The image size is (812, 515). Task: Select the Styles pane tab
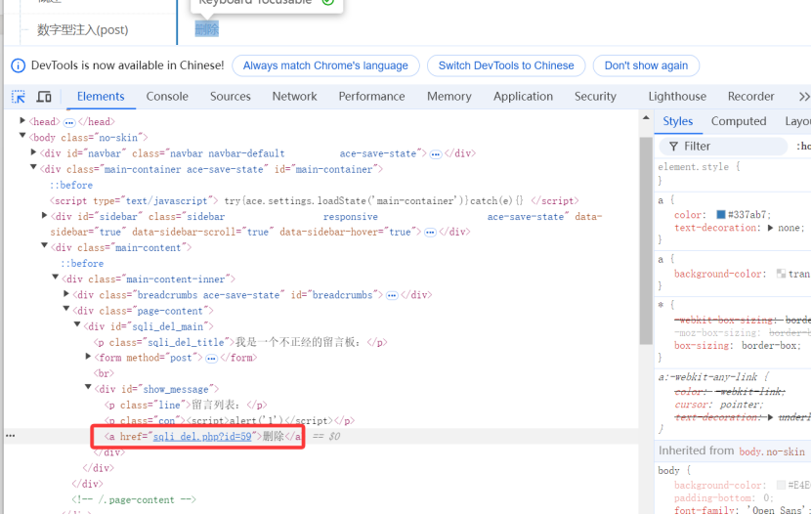[x=678, y=122]
